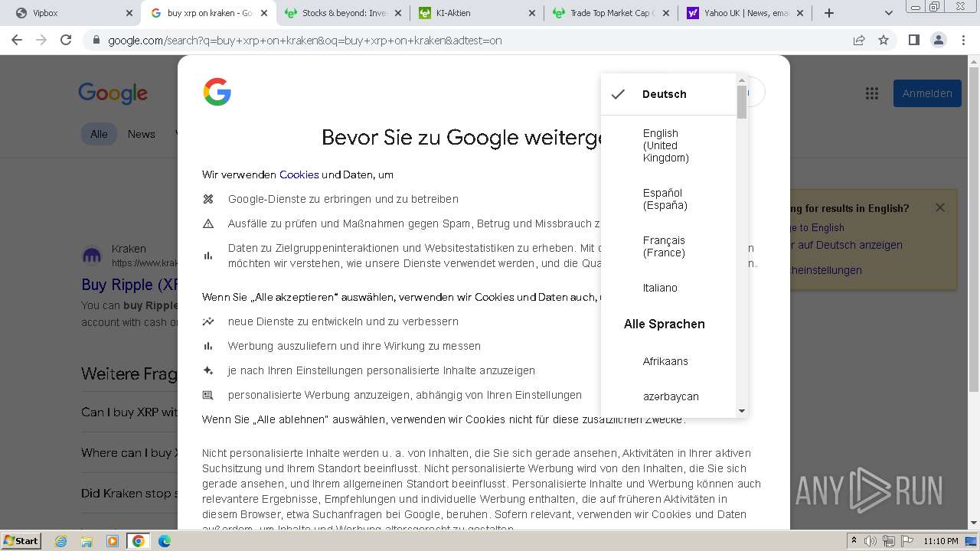Switch to Trade Top Market Cap tab
Viewport: 980px width, 551px height.
tap(610, 13)
